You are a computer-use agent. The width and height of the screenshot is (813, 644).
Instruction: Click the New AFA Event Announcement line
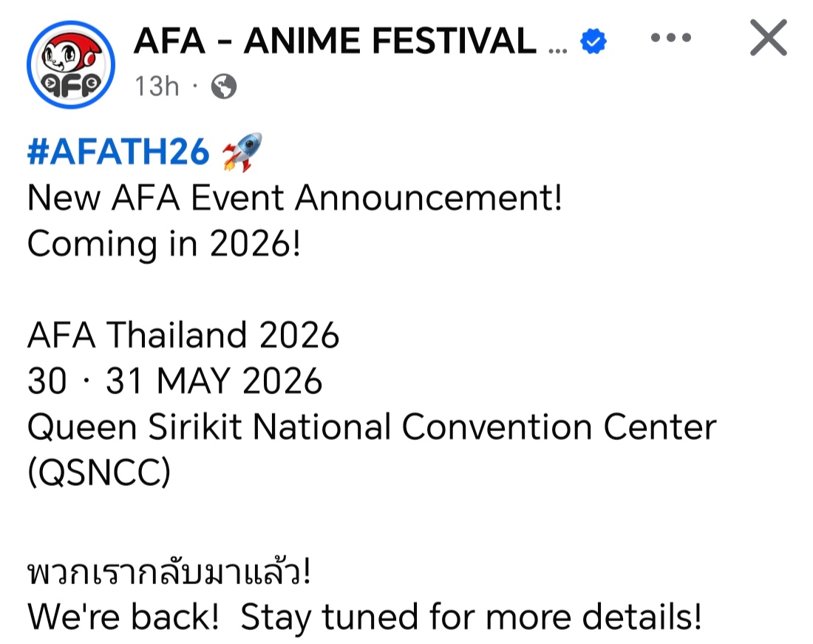(294, 198)
